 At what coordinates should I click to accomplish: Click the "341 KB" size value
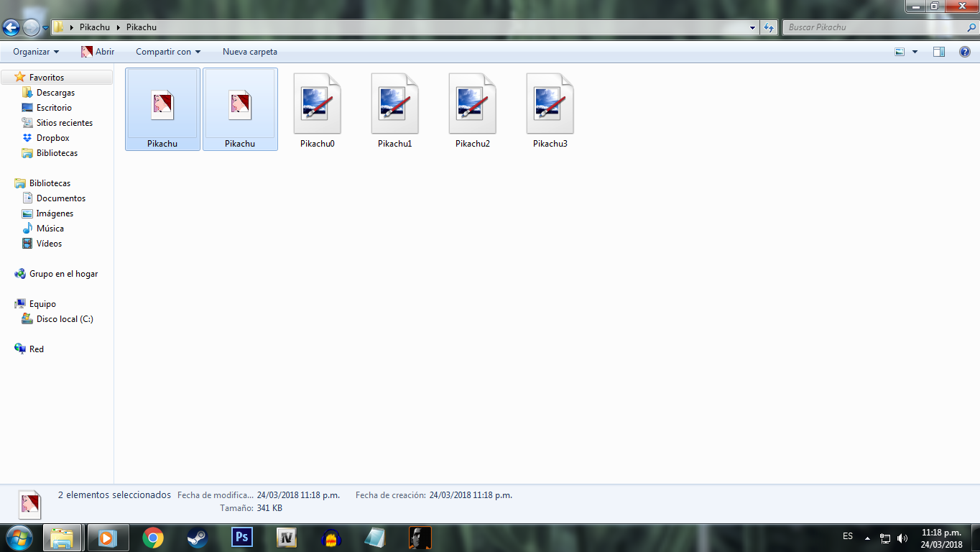[x=269, y=508]
